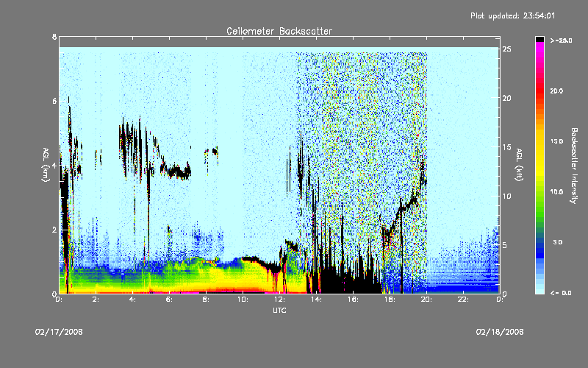Click the colorbar label '15.0'
Image resolution: width=588 pixels, height=368 pixels.
tap(556, 141)
